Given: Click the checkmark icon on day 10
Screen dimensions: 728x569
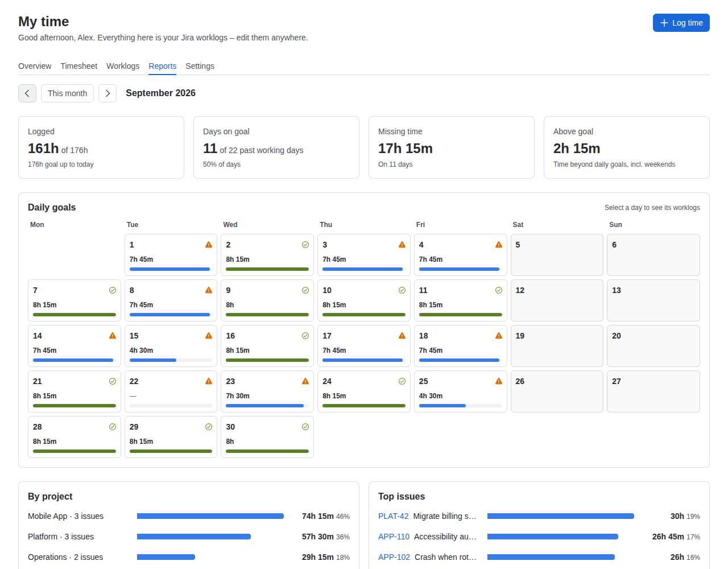Looking at the screenshot, I should click(x=402, y=290).
